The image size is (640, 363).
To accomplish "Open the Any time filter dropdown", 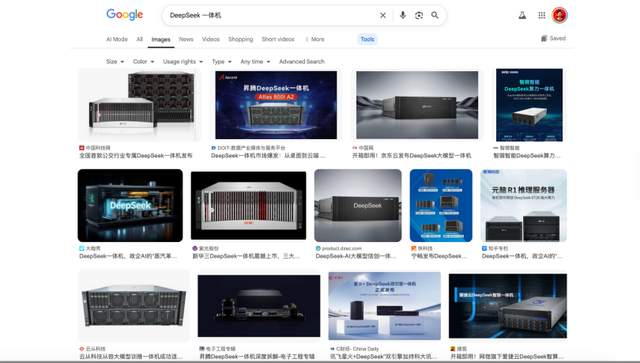I will 255,62.
